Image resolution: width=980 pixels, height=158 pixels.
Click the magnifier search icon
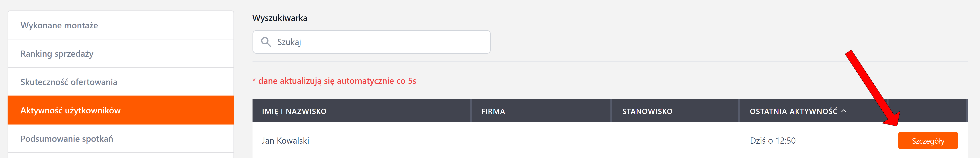point(266,42)
